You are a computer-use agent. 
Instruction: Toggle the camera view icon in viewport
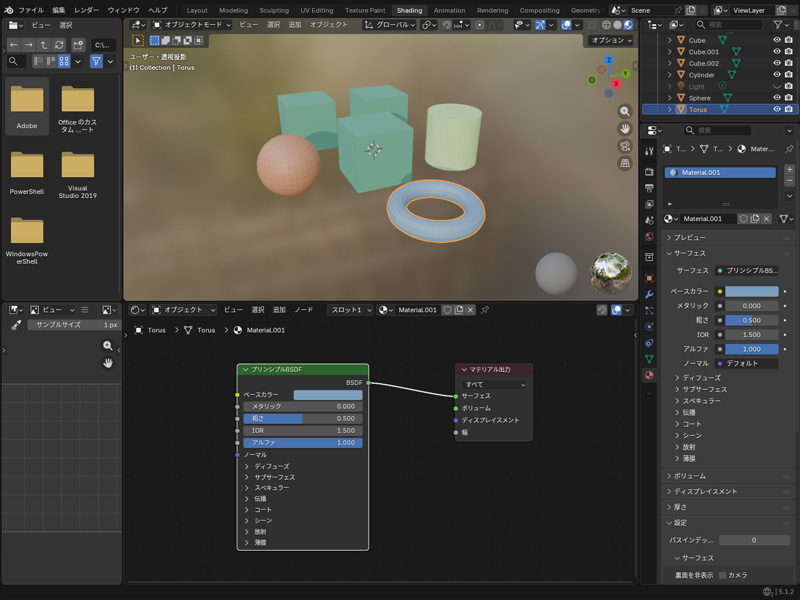click(x=625, y=146)
